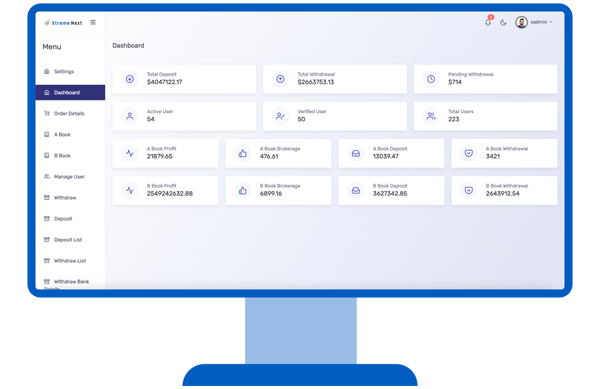The height and width of the screenshot is (389, 600).
Task: Go to B Book menu item
Action: [x=70, y=156]
